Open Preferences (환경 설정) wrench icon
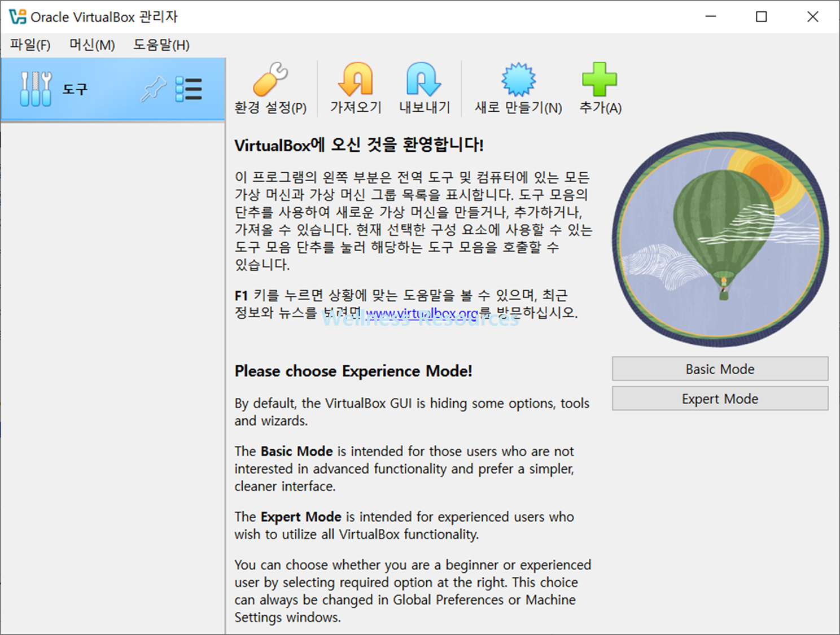The height and width of the screenshot is (635, 840). pyautogui.click(x=270, y=80)
